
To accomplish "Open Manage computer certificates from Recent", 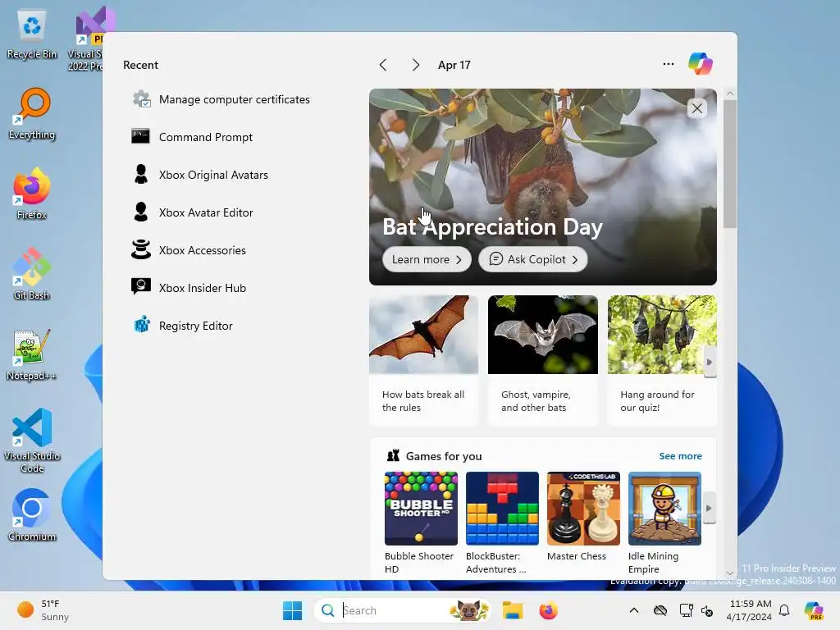I will pyautogui.click(x=221, y=99).
